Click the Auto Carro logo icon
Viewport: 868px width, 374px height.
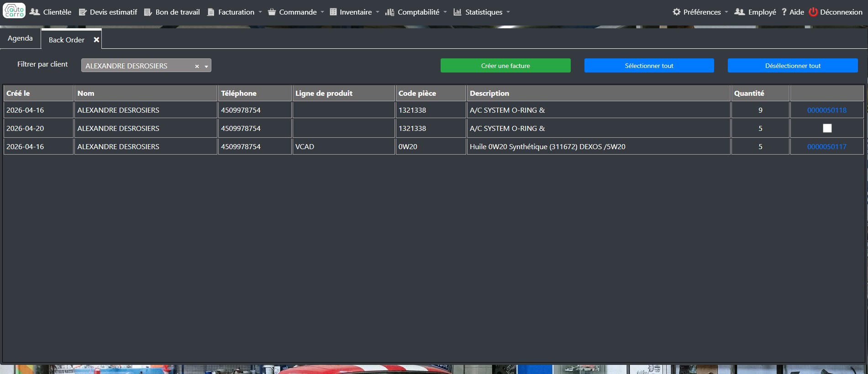tap(14, 10)
